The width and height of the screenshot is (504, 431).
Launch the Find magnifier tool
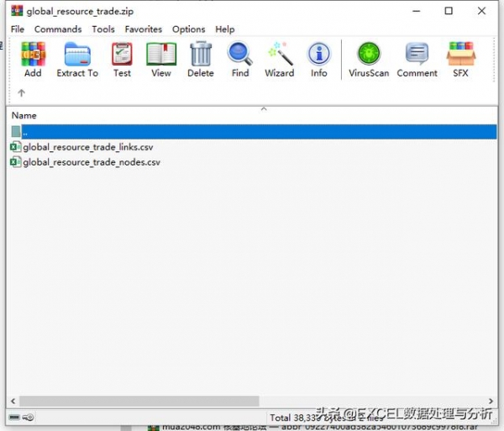[x=240, y=59]
